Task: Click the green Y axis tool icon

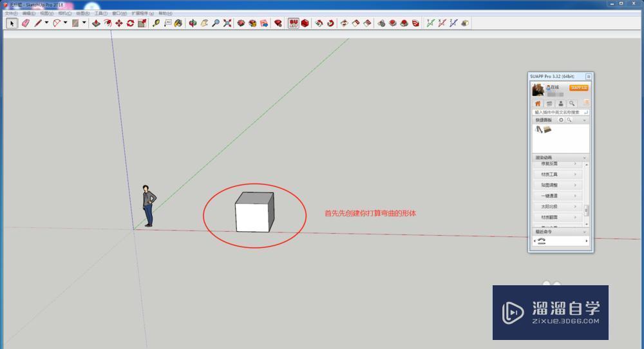Action: coord(430,23)
